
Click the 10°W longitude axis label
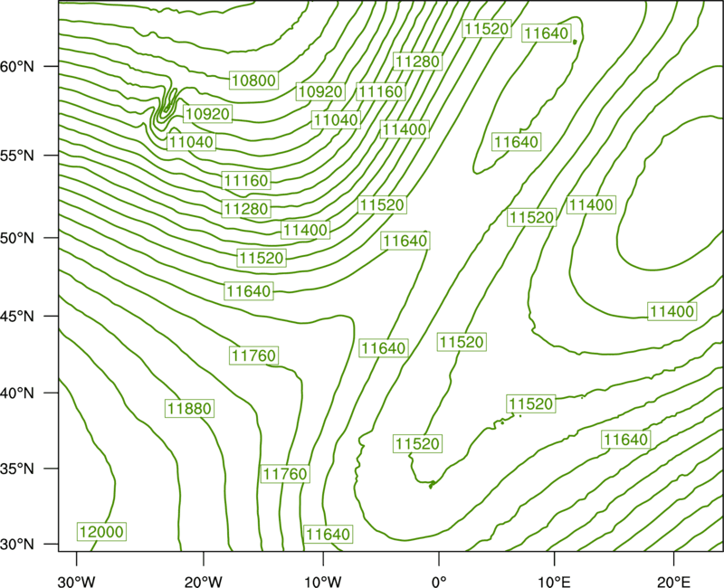[x=323, y=582]
